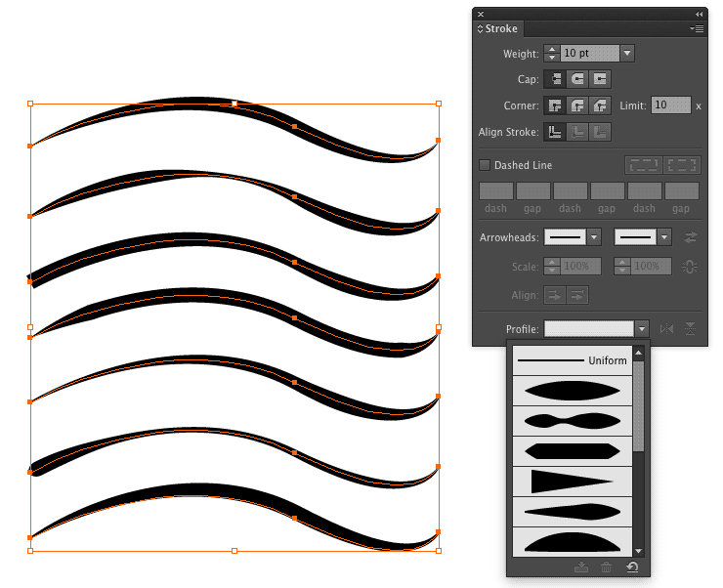The height and width of the screenshot is (588, 723).
Task: Preserve exact dash and gap lengths
Action: (x=644, y=165)
